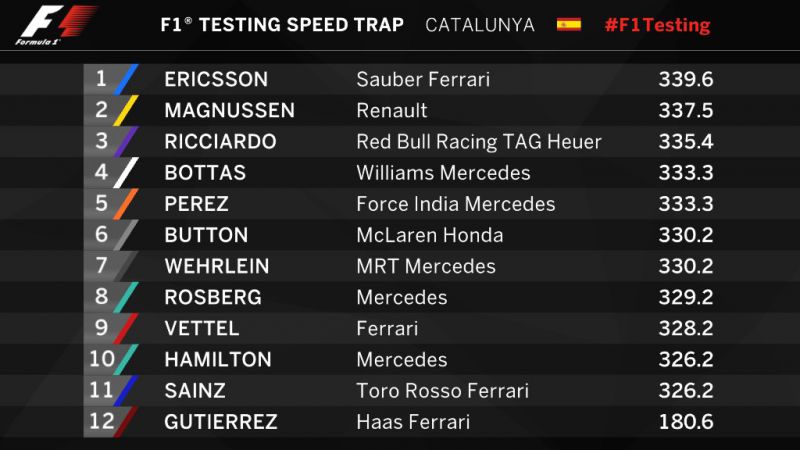Click the orange Force India stripe beside Perez
Viewport: 800px width, 450px height.
click(x=126, y=204)
